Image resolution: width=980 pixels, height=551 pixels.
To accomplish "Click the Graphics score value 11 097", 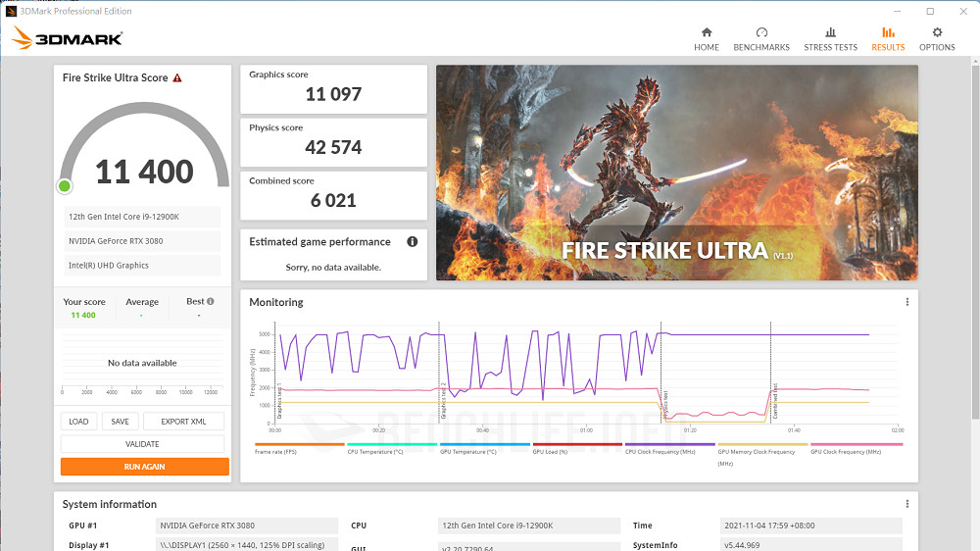I will click(x=333, y=94).
